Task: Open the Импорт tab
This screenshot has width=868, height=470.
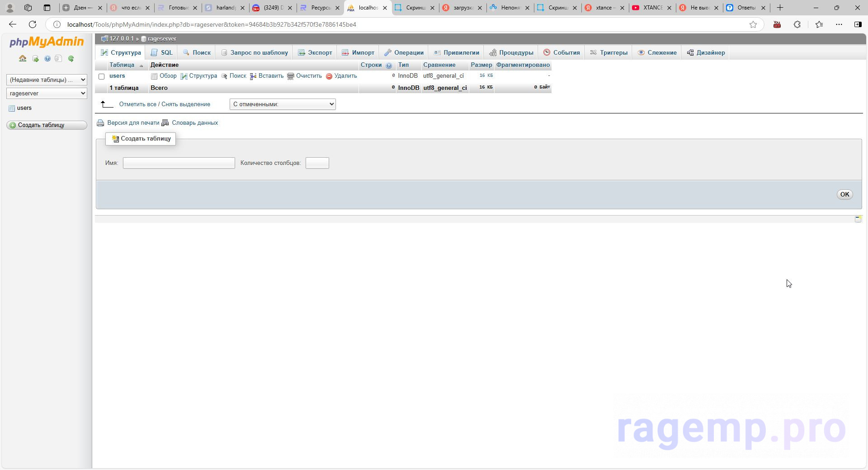Action: [x=358, y=52]
